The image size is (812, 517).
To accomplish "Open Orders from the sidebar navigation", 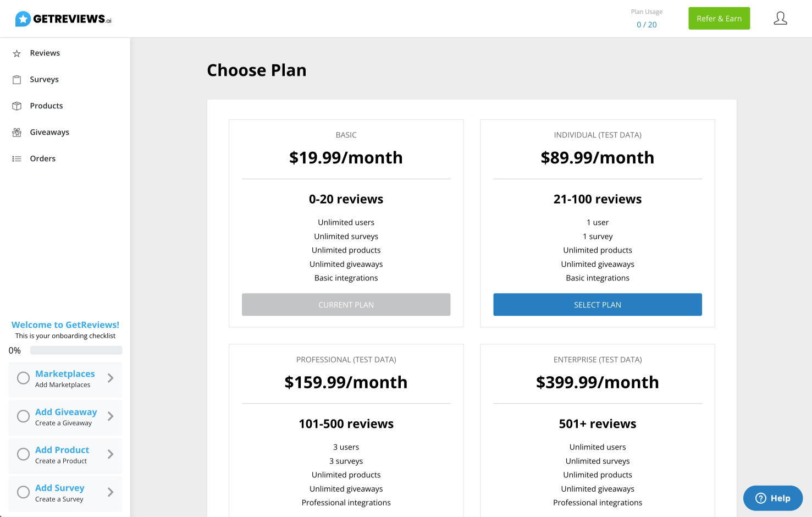I will [42, 158].
